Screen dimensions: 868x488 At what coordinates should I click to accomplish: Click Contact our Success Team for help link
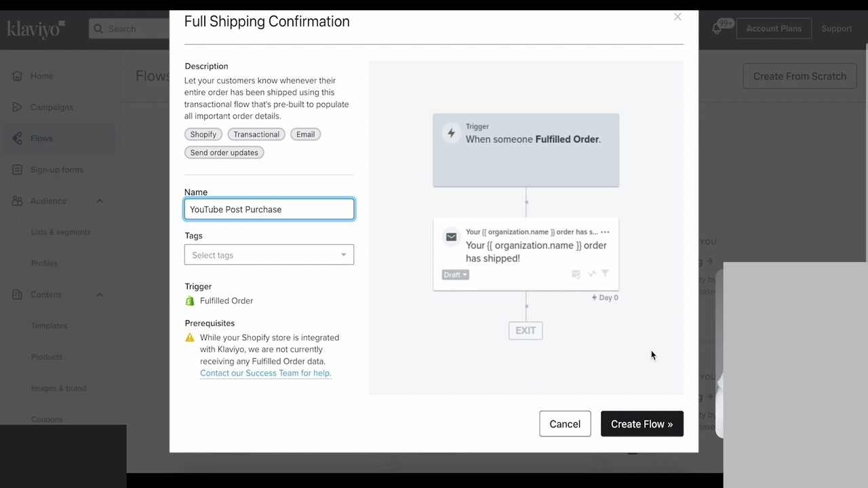click(266, 373)
